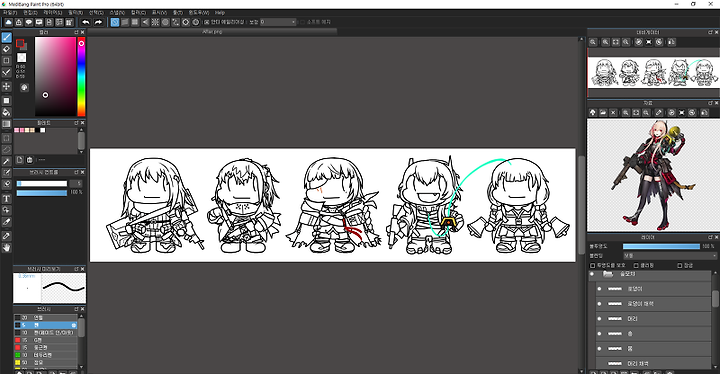Select the second red size 15 brush
Screen dimensions: 720x374
pos(45,347)
